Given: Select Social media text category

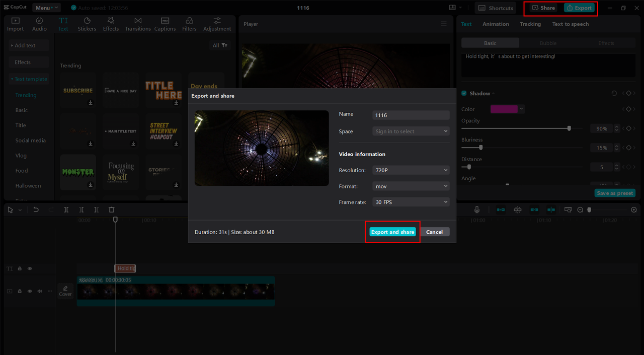Looking at the screenshot, I should click(x=30, y=140).
